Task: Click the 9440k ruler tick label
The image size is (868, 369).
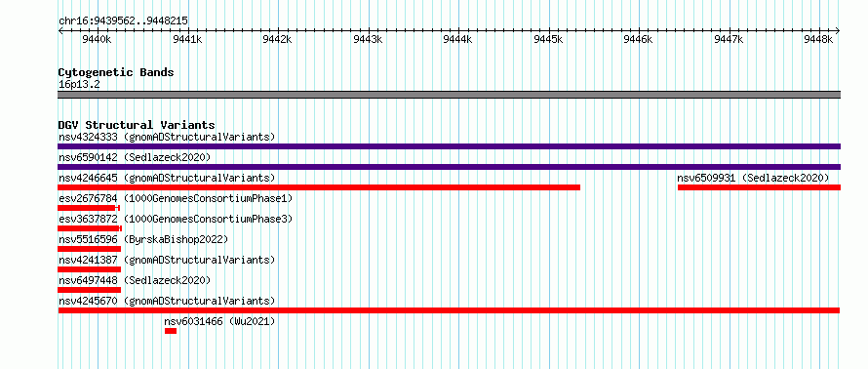Action: [x=97, y=40]
